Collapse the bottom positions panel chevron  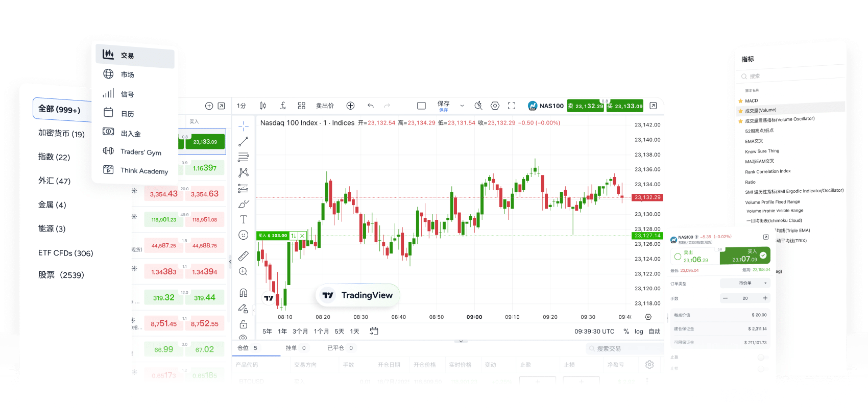click(x=461, y=341)
